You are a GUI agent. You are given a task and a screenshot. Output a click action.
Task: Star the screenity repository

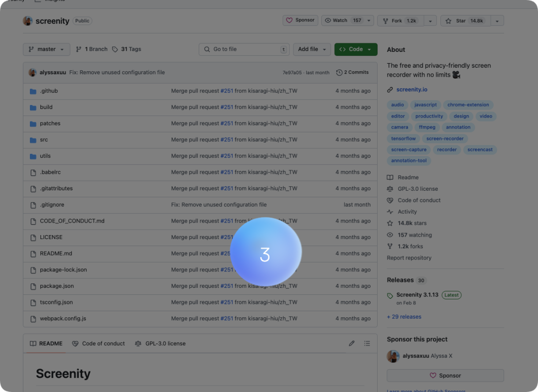[466, 20]
